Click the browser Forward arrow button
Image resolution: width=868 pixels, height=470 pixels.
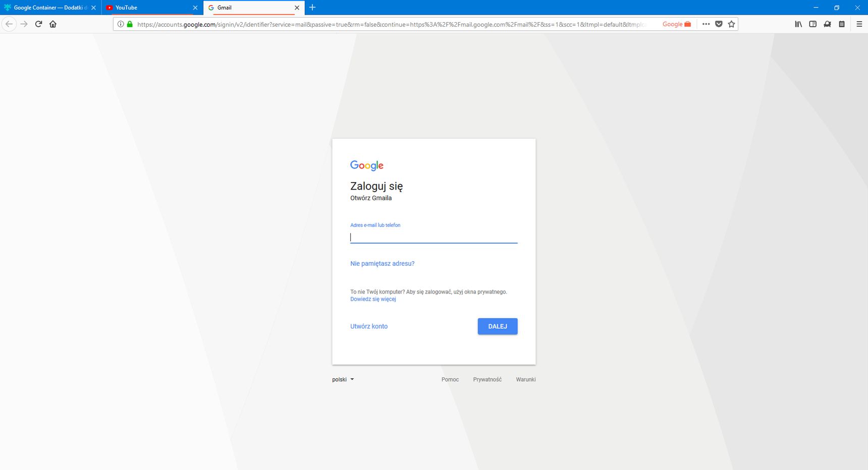point(24,24)
